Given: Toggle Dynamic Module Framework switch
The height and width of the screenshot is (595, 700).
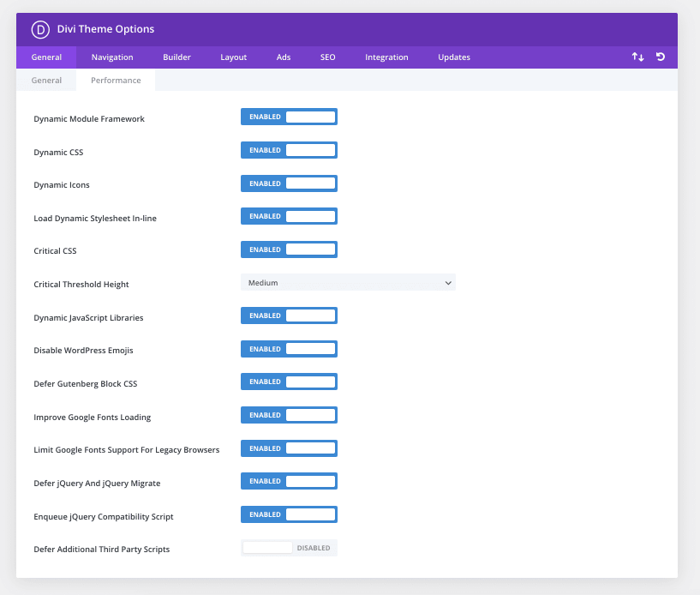Looking at the screenshot, I should (x=289, y=117).
